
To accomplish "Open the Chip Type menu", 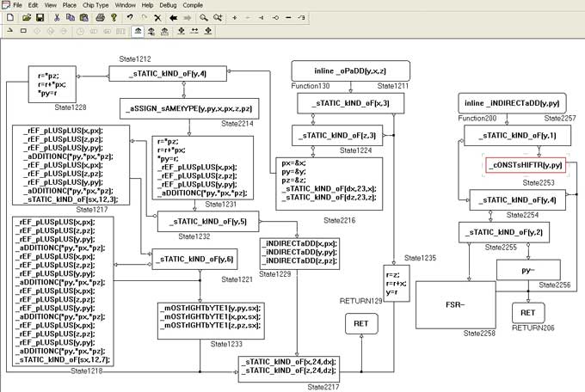I will point(97,4).
